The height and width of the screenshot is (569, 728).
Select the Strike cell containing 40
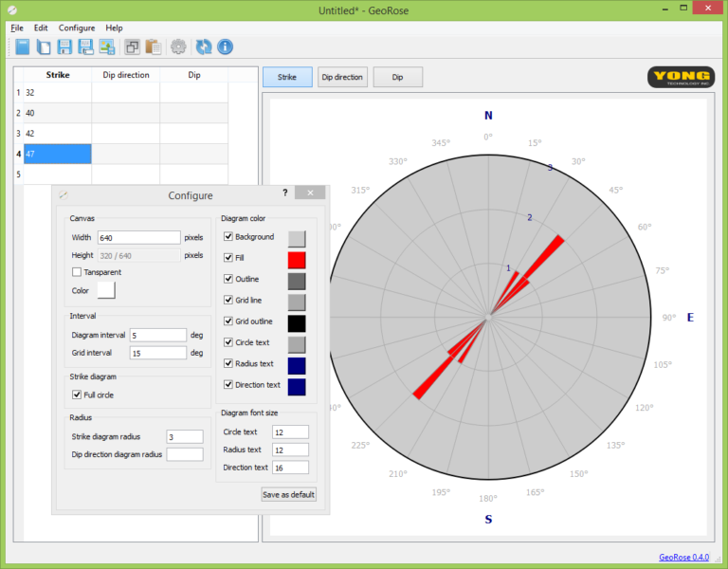57,113
